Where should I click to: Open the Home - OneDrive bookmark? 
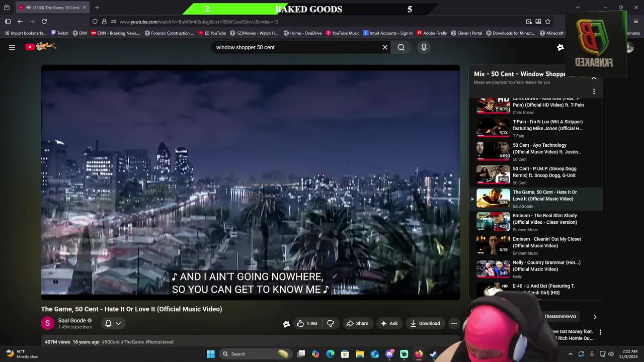[302, 33]
